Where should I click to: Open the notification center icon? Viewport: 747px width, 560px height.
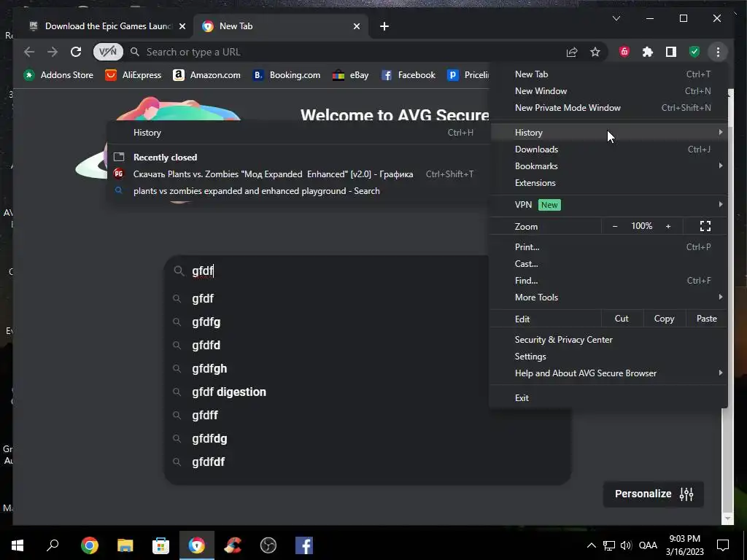[x=723, y=545]
